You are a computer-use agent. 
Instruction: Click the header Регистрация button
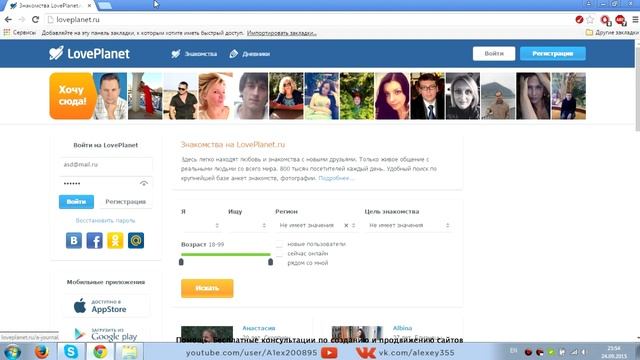point(553,53)
